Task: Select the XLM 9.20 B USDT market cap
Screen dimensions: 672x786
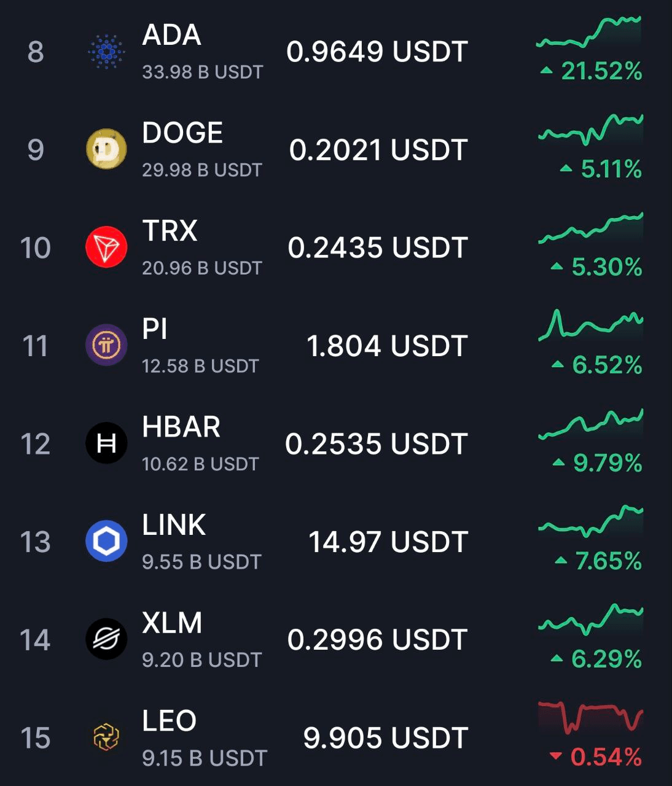Action: point(202,660)
